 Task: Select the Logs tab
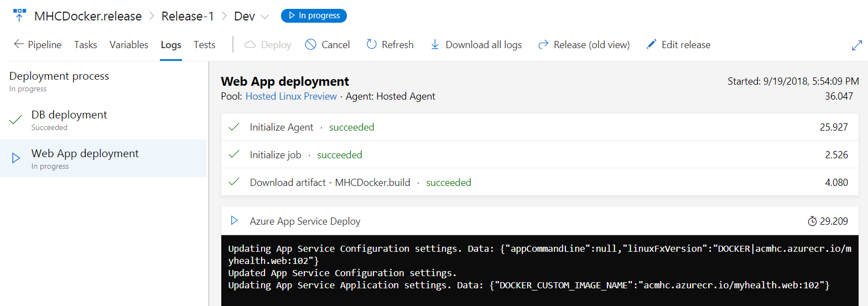171,45
